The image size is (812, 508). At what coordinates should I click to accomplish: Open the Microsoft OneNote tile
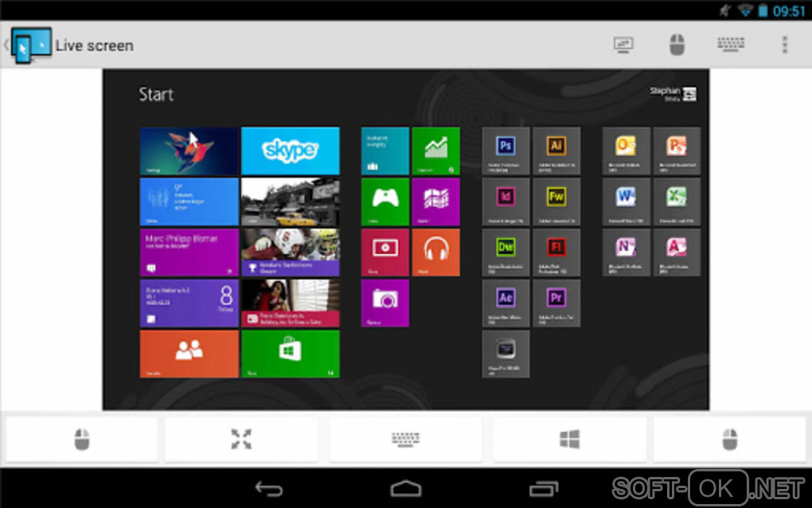point(626,252)
